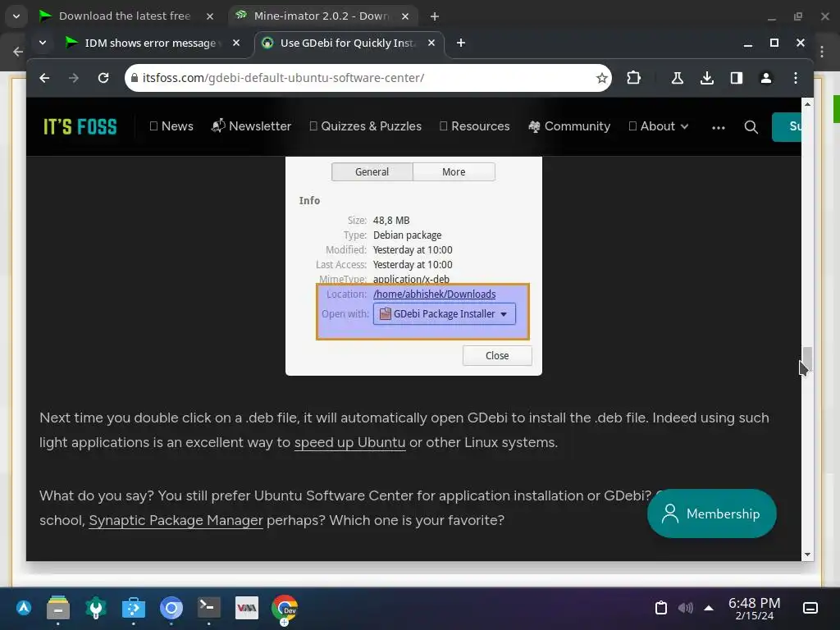
Task: Open the Chrome Labs flask icon
Action: click(677, 78)
